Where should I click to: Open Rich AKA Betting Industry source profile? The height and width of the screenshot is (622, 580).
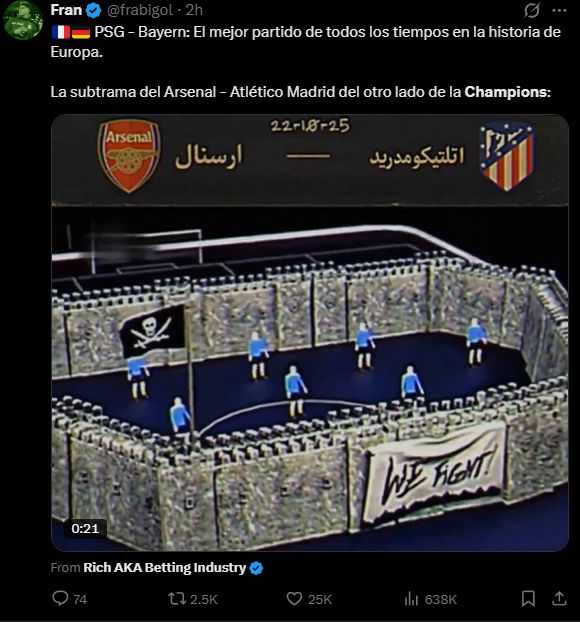pos(165,568)
